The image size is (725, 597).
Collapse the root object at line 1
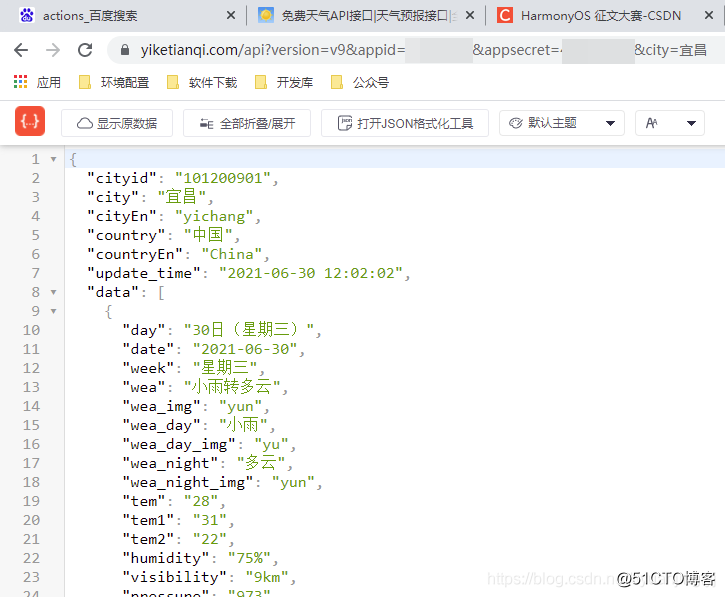(54, 160)
